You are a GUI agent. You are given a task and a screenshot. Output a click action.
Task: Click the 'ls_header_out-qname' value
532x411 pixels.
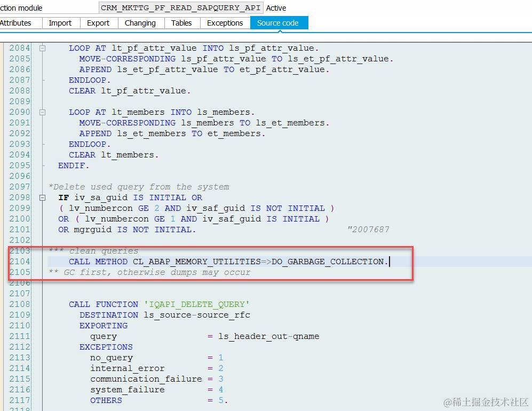click(x=269, y=336)
